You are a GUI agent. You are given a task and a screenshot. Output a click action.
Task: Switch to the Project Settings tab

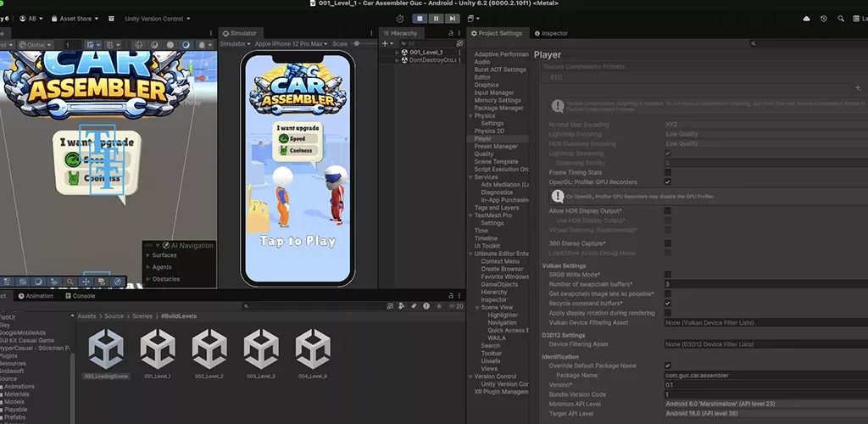(x=497, y=33)
